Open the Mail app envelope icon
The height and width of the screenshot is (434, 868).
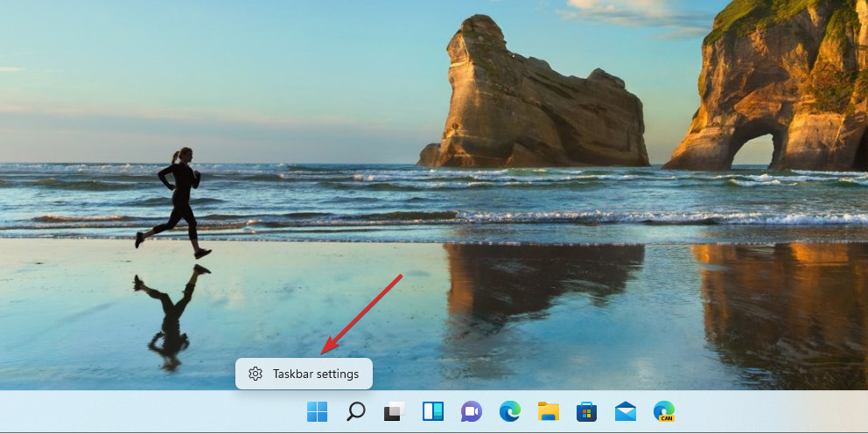tap(626, 411)
